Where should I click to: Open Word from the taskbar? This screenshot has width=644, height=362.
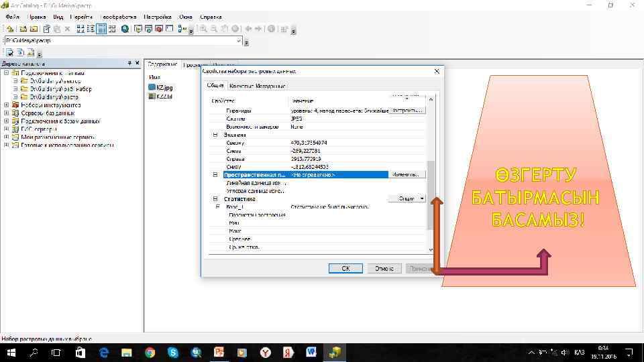click(311, 353)
